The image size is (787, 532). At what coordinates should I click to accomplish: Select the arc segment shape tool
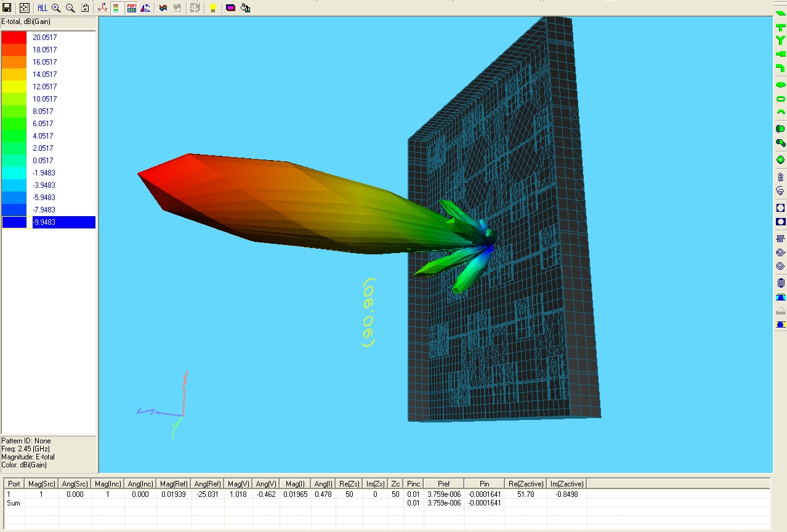780,112
